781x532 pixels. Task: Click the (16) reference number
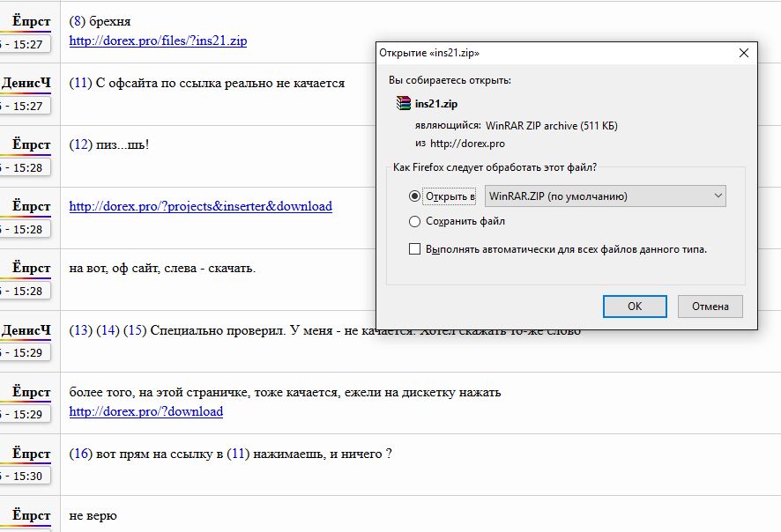coord(81,454)
